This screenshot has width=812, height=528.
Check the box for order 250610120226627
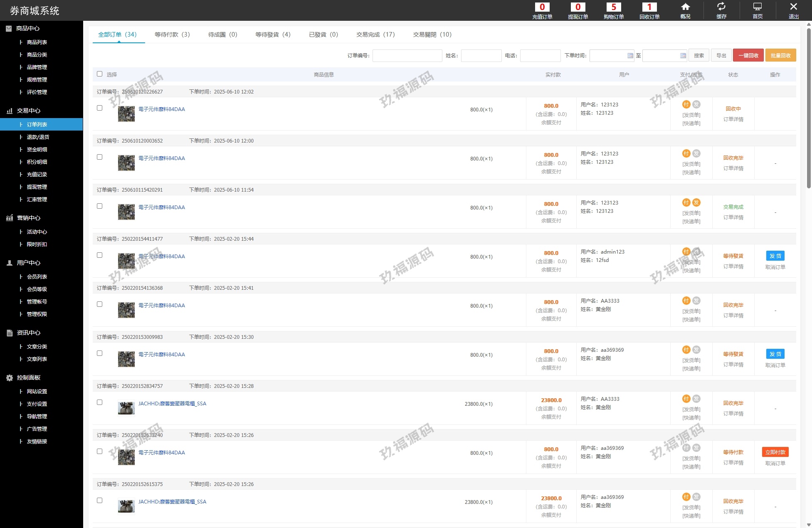pos(99,108)
